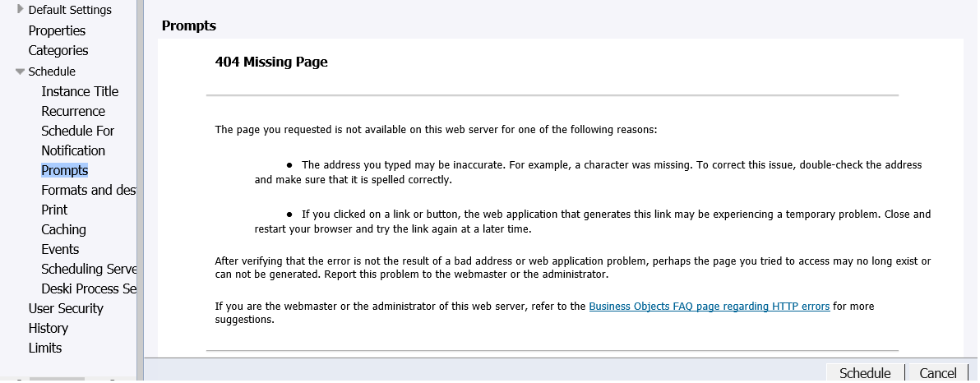Open Deski Process Settings option

pyautogui.click(x=88, y=288)
